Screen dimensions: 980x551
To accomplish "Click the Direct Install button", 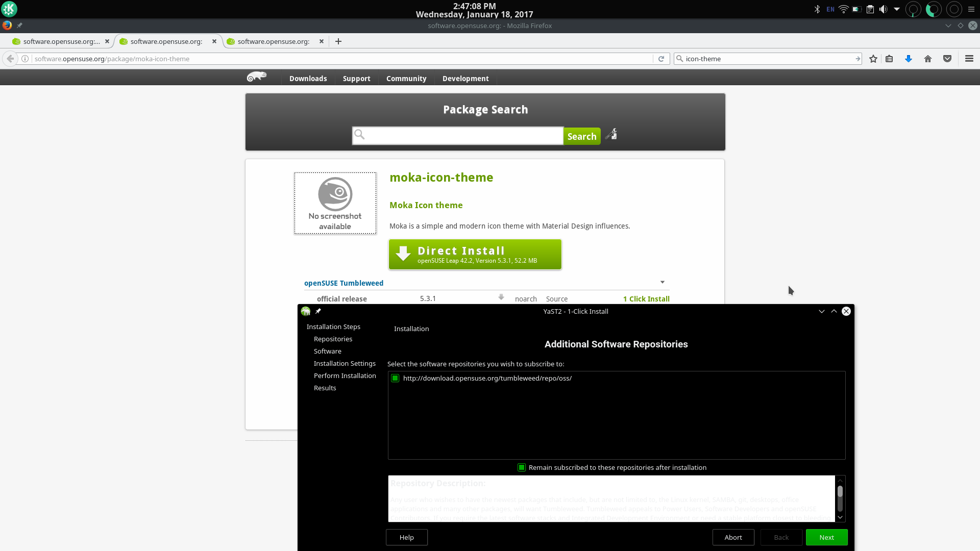I will (x=475, y=255).
